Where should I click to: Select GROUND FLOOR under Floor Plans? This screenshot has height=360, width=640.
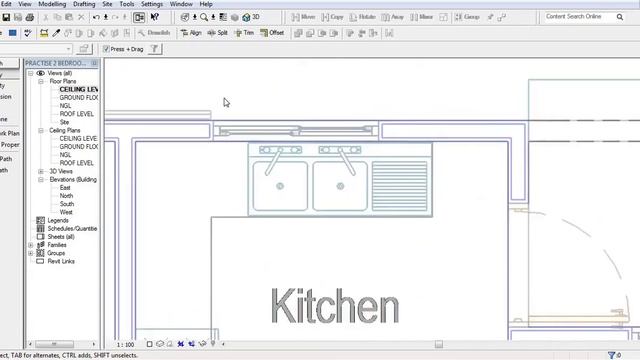[79, 98]
